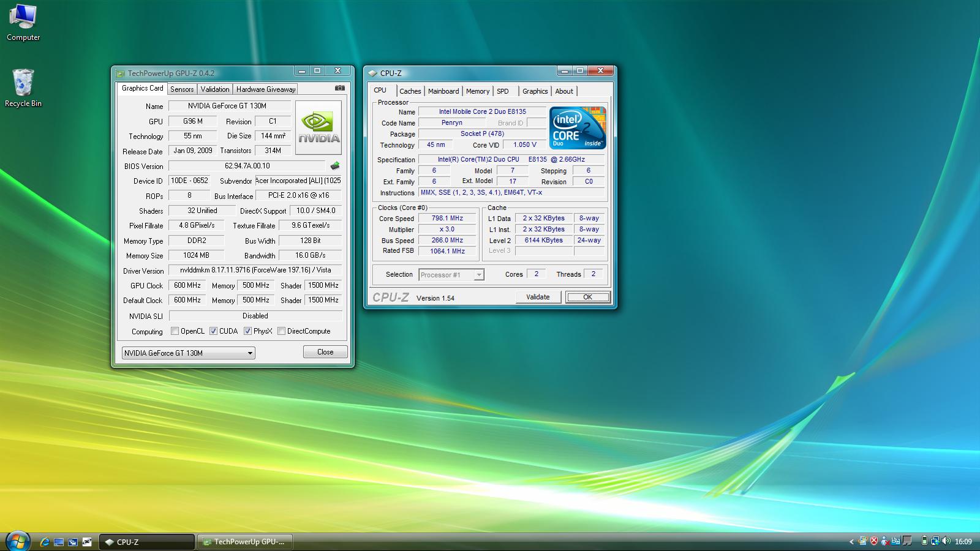The height and width of the screenshot is (551, 980).
Task: Launch Internet Explorer from Quick Launch
Action: click(44, 542)
